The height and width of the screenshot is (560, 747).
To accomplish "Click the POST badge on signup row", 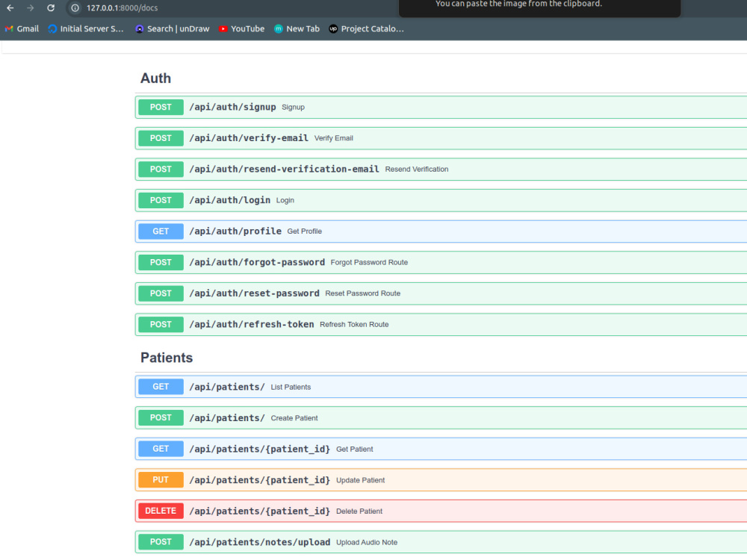I will click(x=161, y=107).
